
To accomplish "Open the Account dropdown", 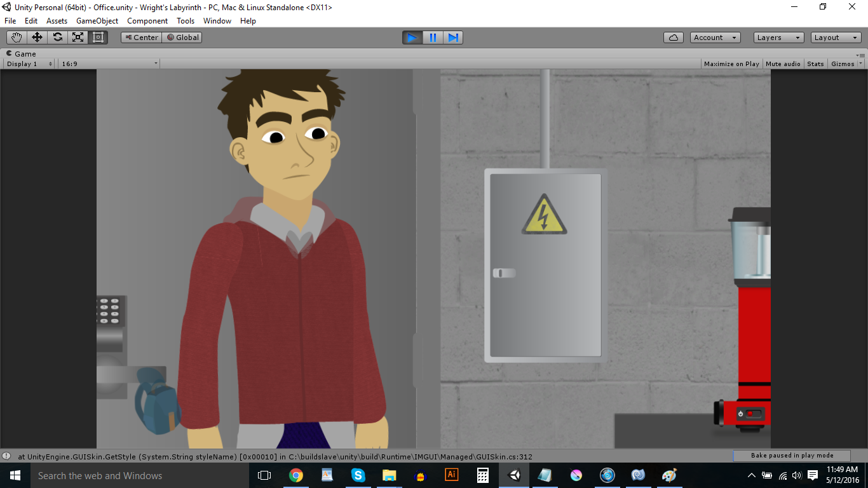I will (x=715, y=37).
